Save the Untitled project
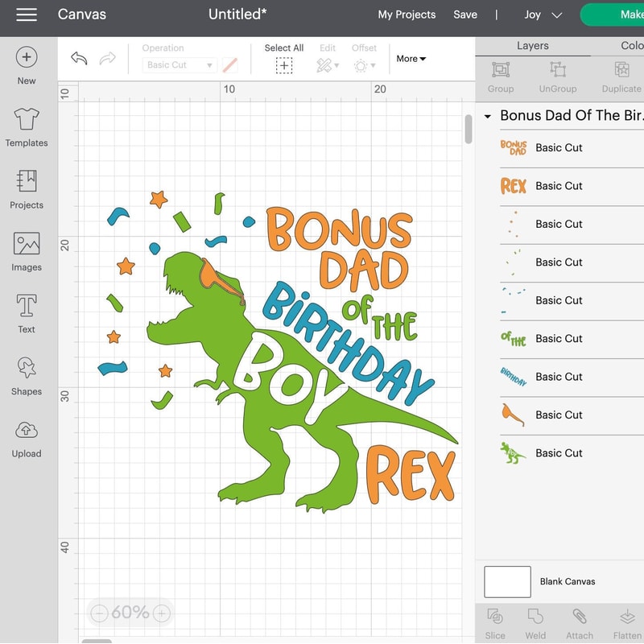This screenshot has width=644, height=644. click(x=465, y=14)
